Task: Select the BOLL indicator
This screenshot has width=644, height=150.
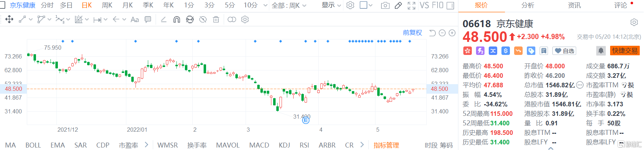Action: (33, 145)
